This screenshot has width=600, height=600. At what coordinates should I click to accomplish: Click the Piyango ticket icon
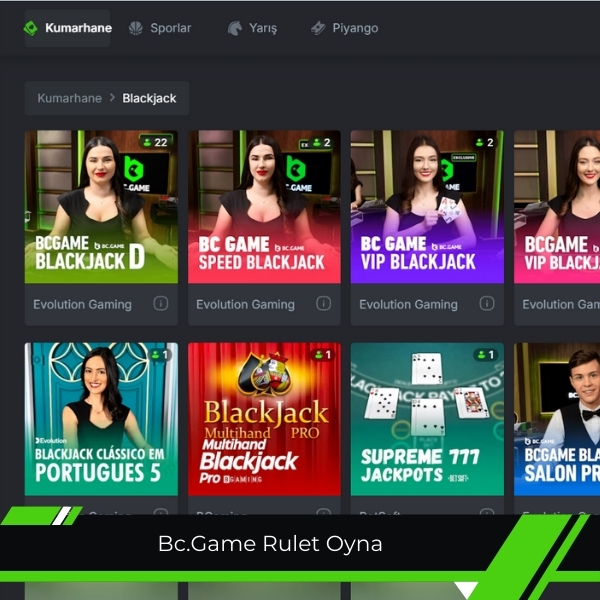point(318,28)
